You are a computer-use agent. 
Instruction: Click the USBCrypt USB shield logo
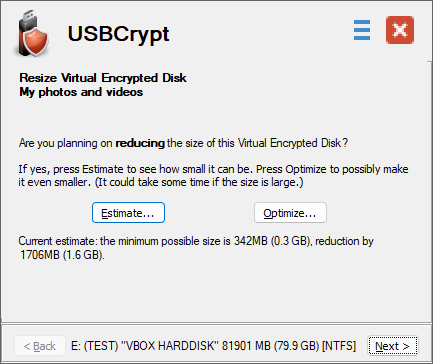[x=33, y=33]
